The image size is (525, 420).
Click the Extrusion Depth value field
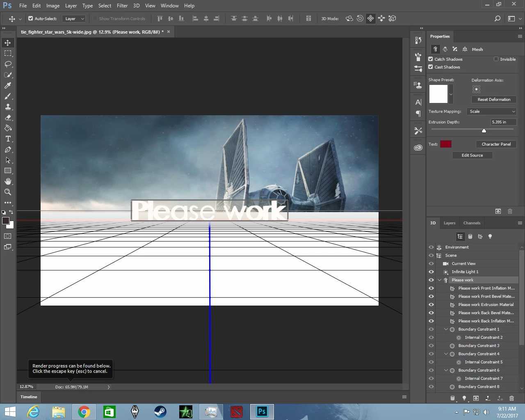[x=503, y=122]
